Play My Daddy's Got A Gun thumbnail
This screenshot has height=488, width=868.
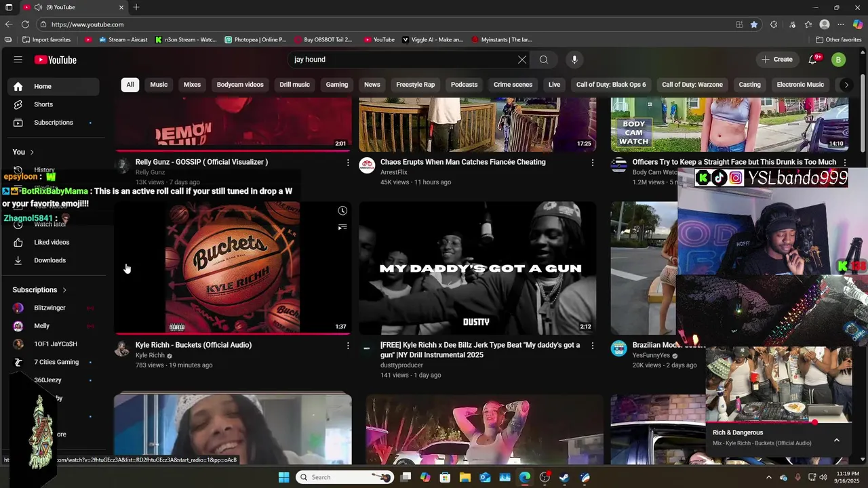tap(477, 268)
